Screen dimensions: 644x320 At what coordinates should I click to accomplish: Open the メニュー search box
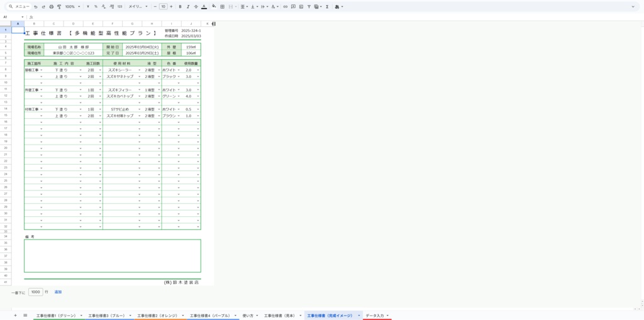click(x=19, y=6)
